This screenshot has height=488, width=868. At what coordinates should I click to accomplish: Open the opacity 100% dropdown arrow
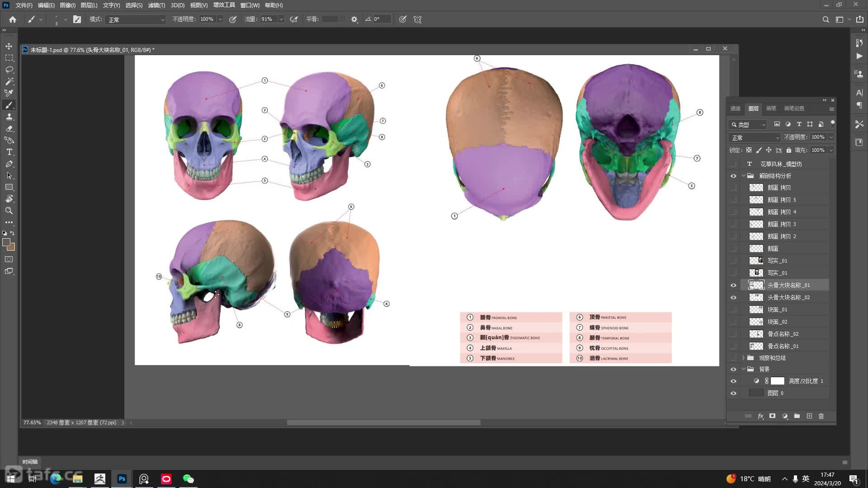coord(220,19)
